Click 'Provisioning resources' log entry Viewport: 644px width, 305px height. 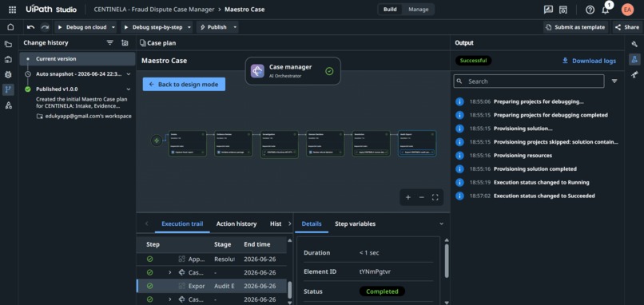(523, 155)
